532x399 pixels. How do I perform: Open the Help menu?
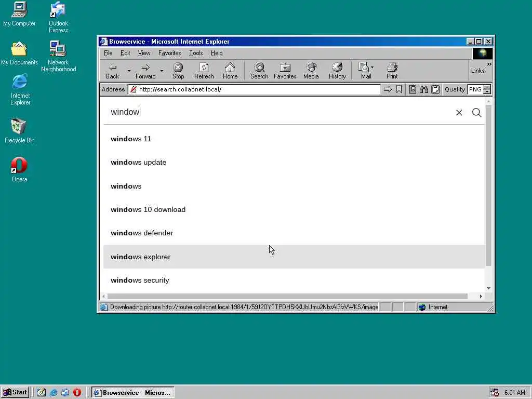pos(217,53)
